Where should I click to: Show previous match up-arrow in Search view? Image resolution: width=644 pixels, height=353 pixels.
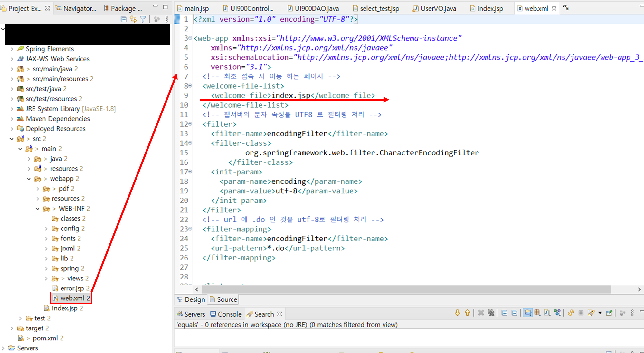pos(467,313)
